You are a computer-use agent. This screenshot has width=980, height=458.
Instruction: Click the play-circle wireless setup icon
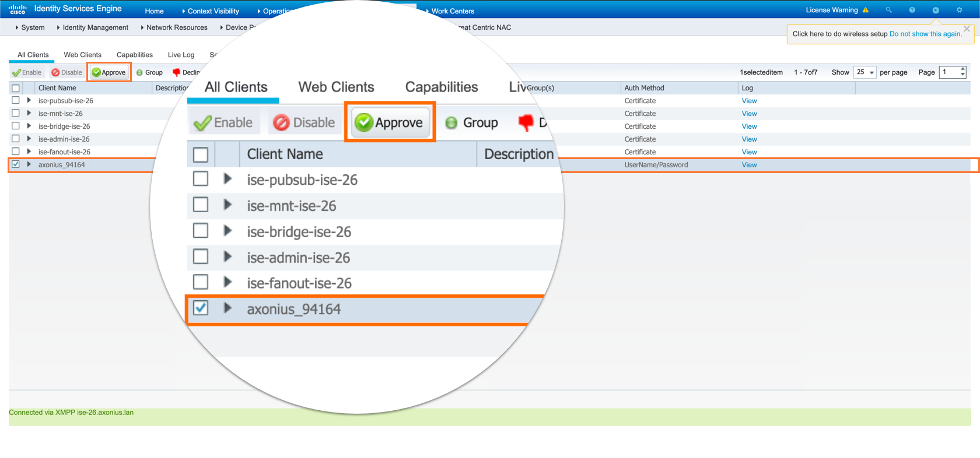click(x=936, y=10)
